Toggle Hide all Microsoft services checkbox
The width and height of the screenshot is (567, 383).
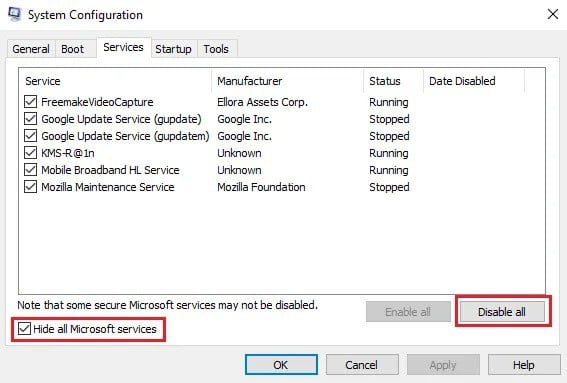24,329
